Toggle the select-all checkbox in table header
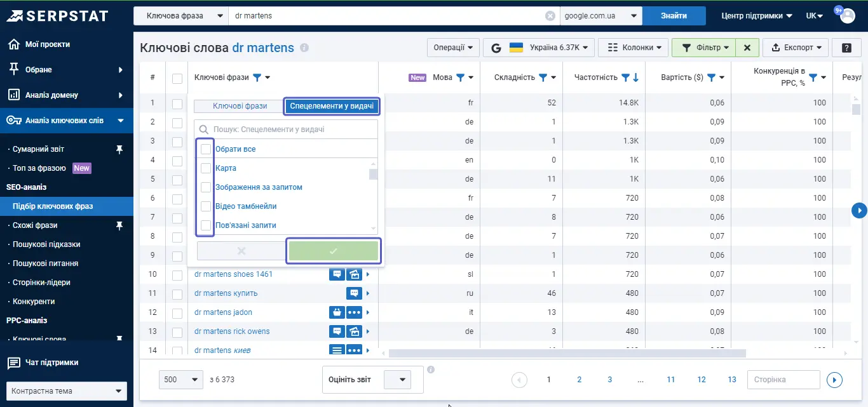Viewport: 868px width, 407px height. [x=177, y=78]
